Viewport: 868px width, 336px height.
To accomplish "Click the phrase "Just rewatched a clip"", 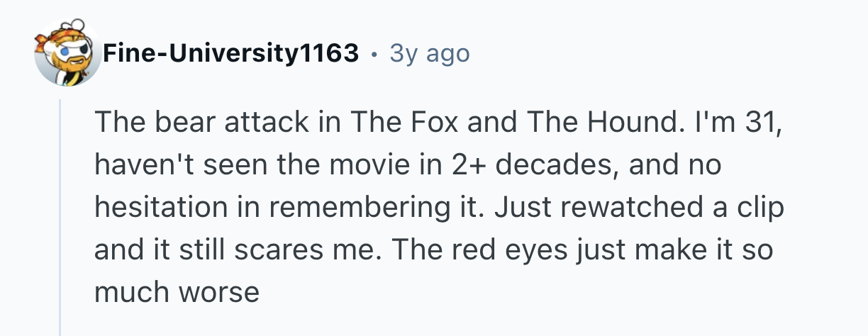I will pyautogui.click(x=640, y=208).
